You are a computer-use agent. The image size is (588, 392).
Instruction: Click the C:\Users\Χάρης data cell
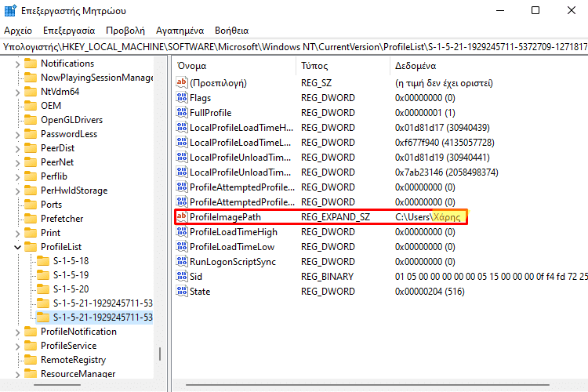[x=427, y=217]
